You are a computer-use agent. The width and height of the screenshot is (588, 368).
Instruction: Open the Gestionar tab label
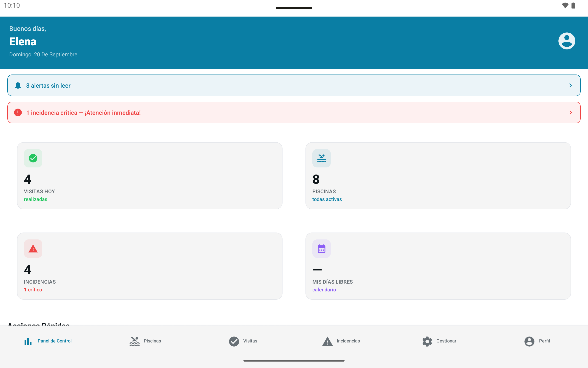tap(446, 341)
